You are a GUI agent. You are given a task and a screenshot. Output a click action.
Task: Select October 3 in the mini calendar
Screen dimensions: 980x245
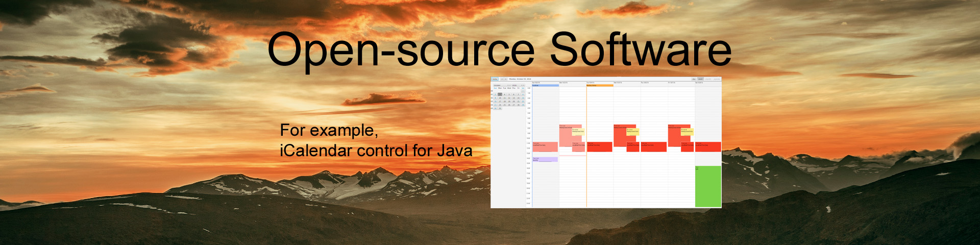(500, 94)
